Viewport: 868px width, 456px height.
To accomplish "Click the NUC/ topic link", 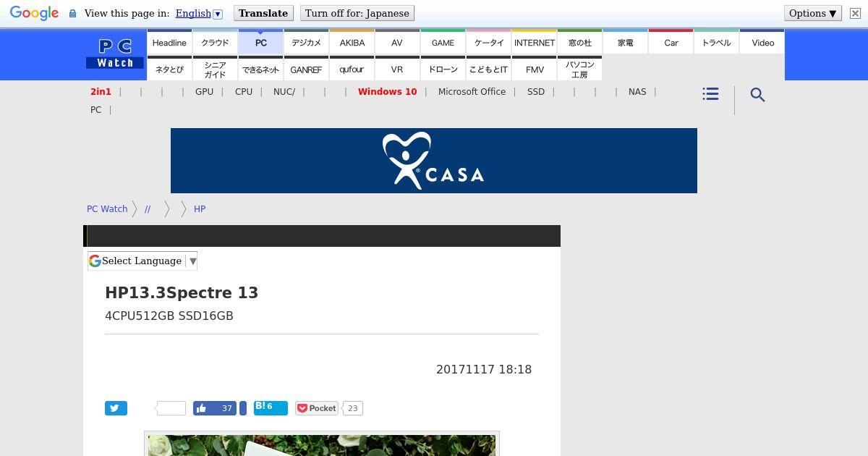I will click(284, 92).
